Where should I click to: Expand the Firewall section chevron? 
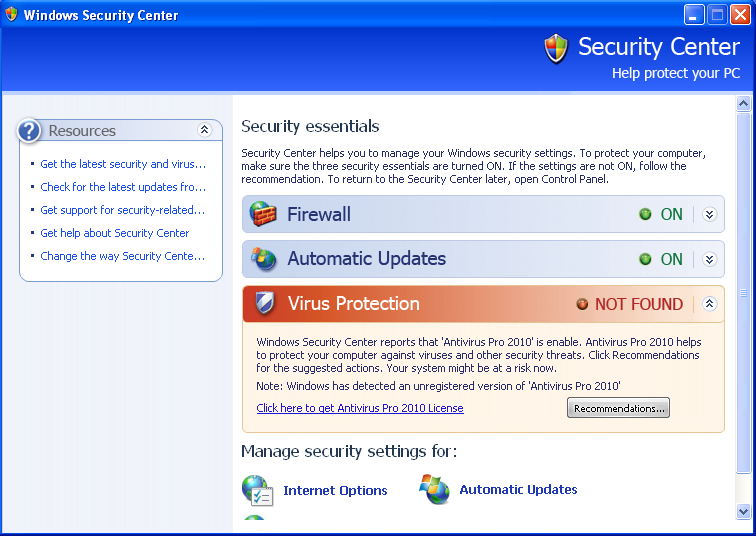(709, 214)
